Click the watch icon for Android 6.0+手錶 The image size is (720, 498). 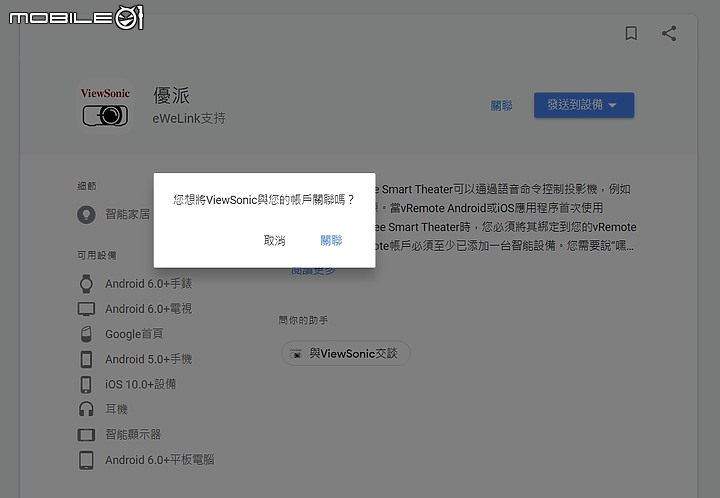pyautogui.click(x=86, y=284)
